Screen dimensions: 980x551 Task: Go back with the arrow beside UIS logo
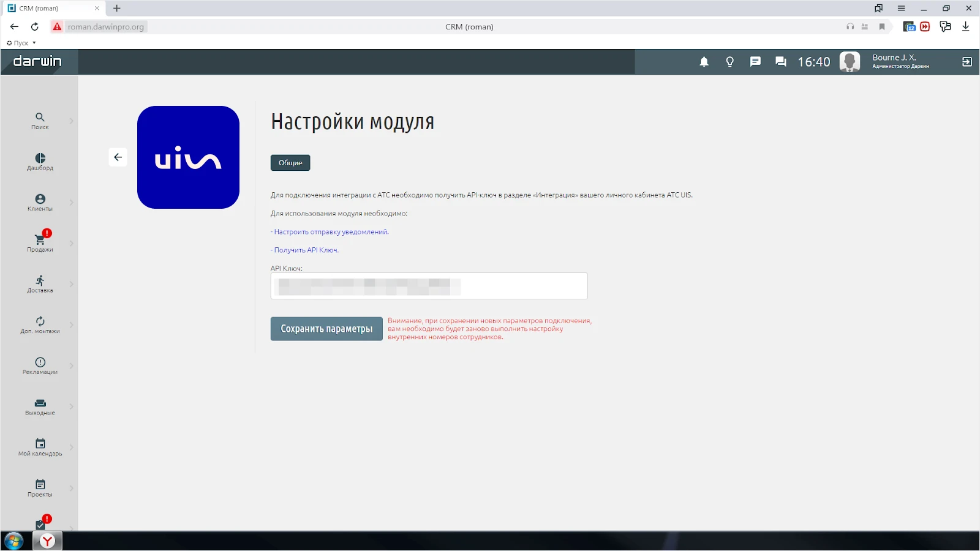point(118,157)
